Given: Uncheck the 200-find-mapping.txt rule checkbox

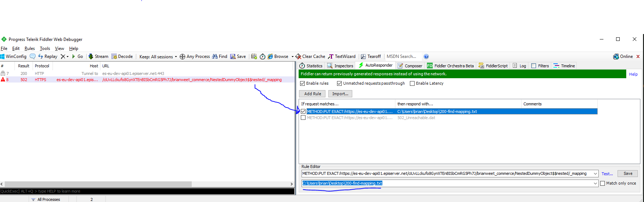Looking at the screenshot, I should pyautogui.click(x=303, y=111).
